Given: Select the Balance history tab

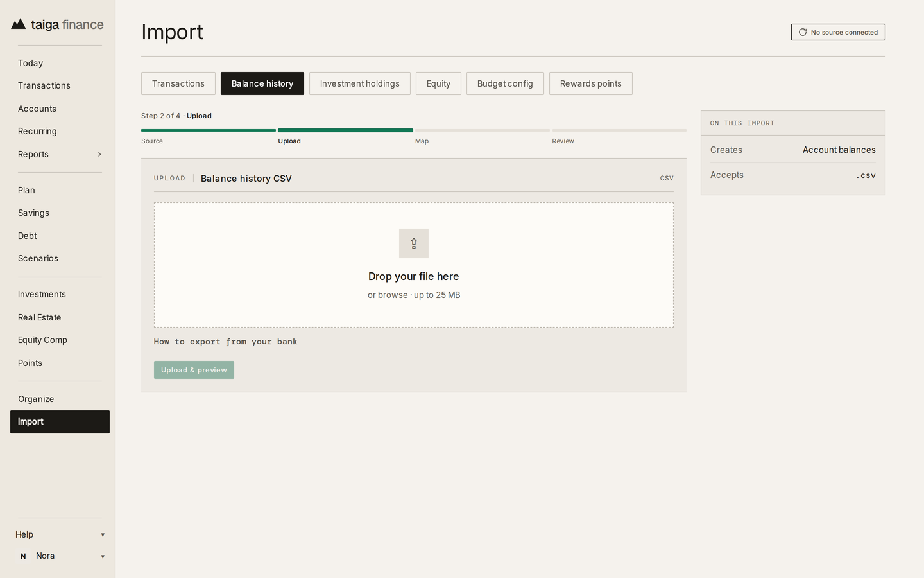Looking at the screenshot, I should coord(262,83).
